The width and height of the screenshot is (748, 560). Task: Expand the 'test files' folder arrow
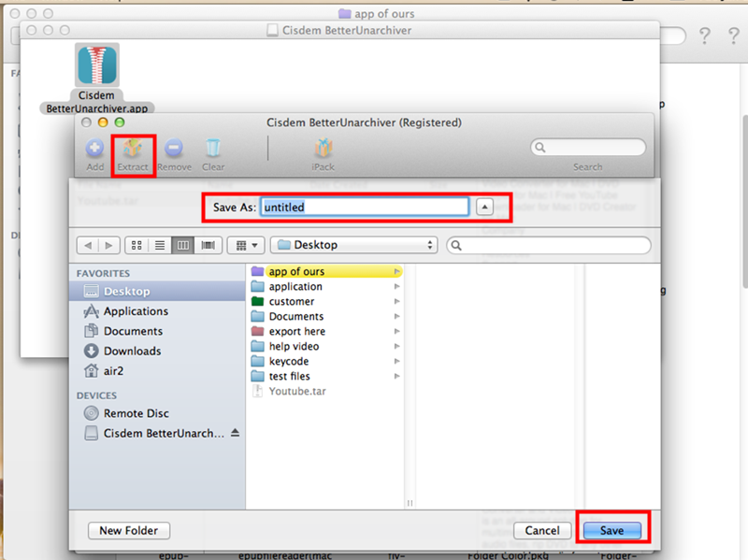click(396, 377)
